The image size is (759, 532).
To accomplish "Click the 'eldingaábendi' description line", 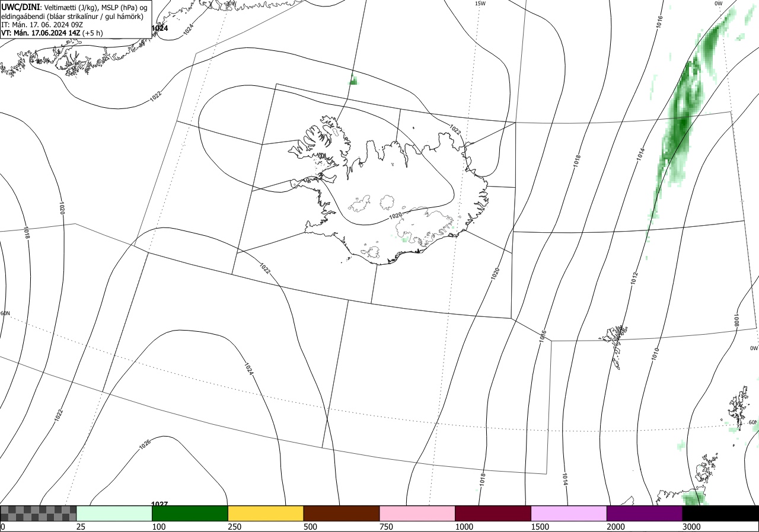I will coord(72,16).
